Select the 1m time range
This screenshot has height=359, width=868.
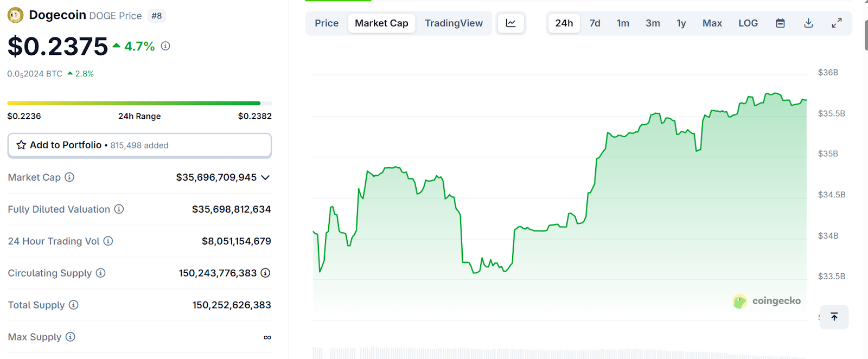click(x=623, y=23)
